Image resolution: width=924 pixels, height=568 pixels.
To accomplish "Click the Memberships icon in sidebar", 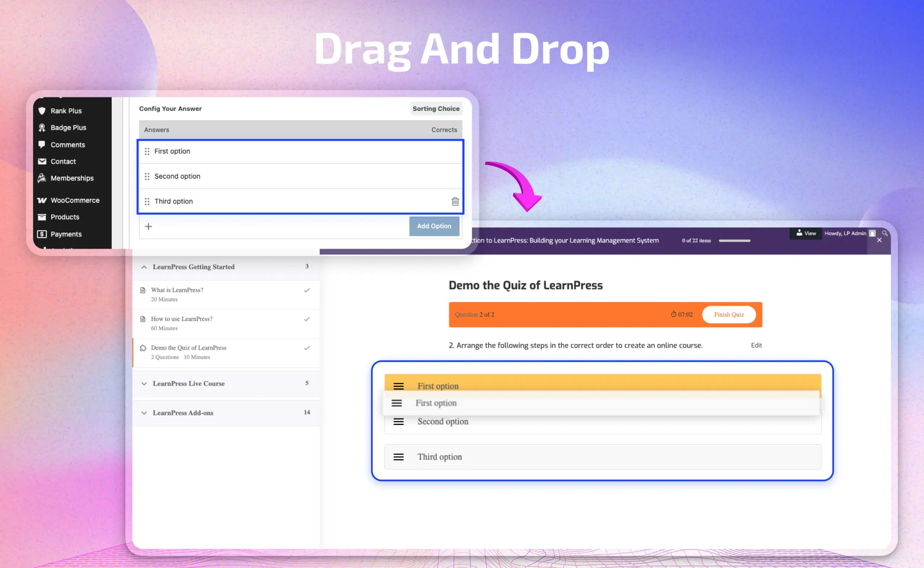I will (42, 178).
